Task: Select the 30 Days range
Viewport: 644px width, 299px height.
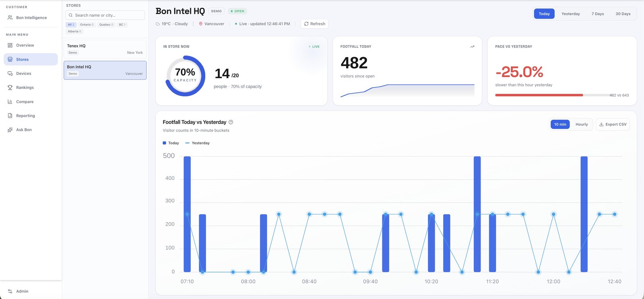Action: click(623, 14)
